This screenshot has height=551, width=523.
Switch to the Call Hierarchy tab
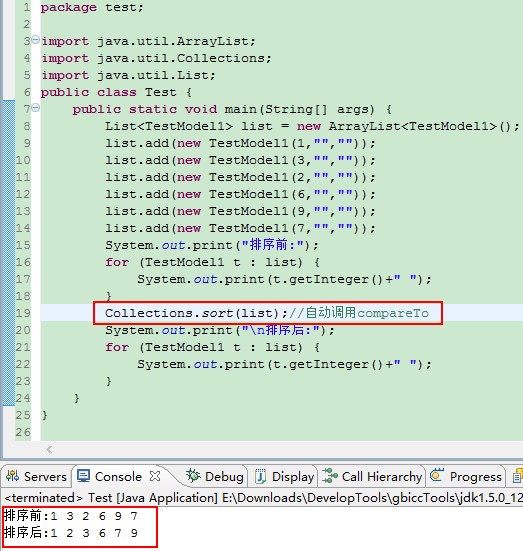[x=372, y=477]
